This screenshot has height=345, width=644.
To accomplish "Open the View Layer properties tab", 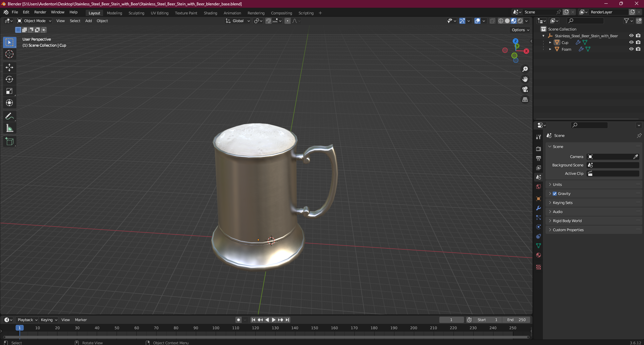I will coord(539,167).
